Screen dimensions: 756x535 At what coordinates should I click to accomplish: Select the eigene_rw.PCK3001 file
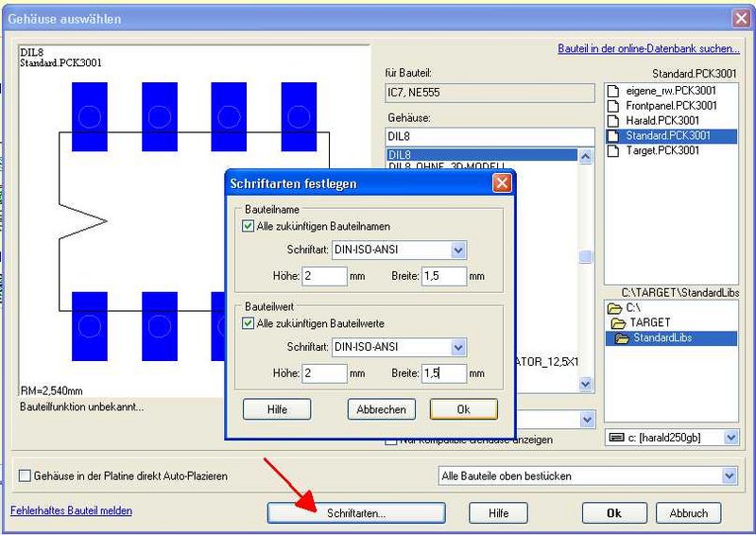671,91
